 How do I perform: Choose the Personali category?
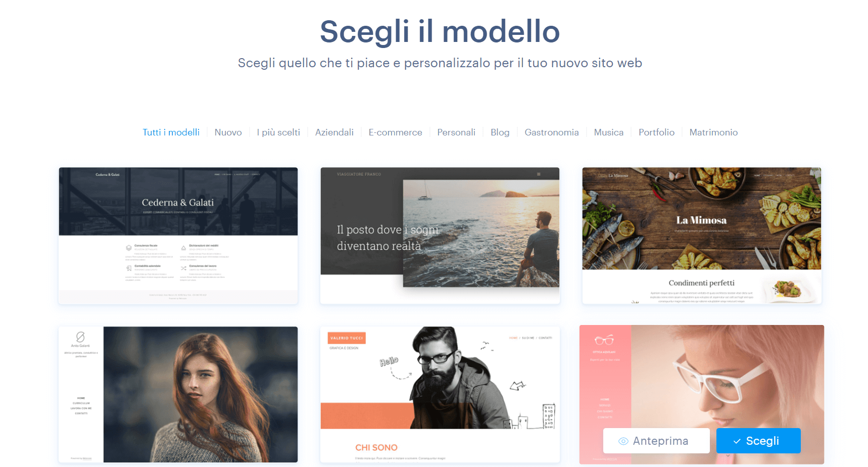point(456,132)
